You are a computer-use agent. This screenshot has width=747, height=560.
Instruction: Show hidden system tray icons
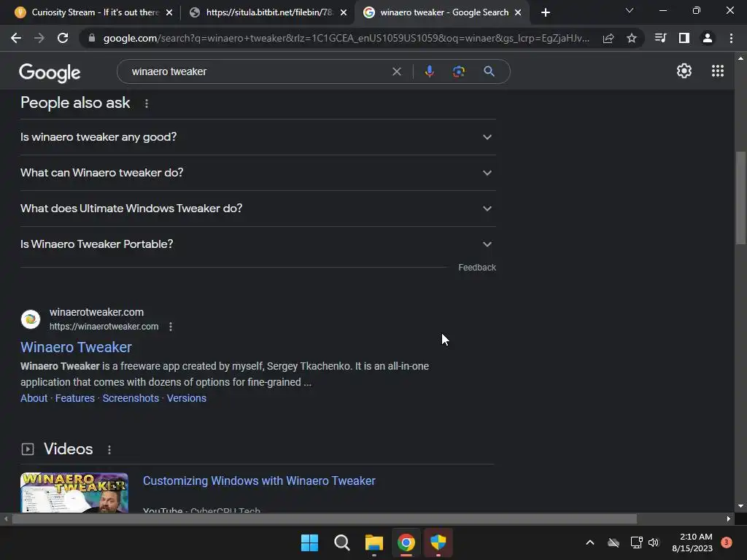[589, 542]
